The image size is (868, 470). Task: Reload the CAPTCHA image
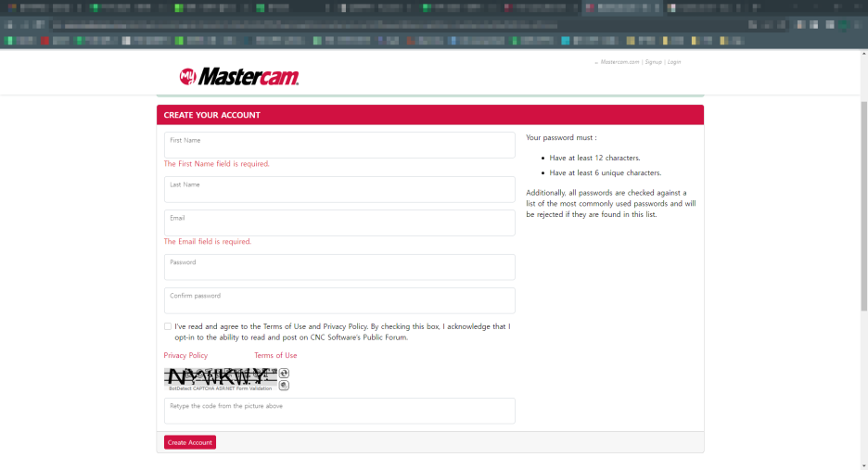pyautogui.click(x=284, y=373)
